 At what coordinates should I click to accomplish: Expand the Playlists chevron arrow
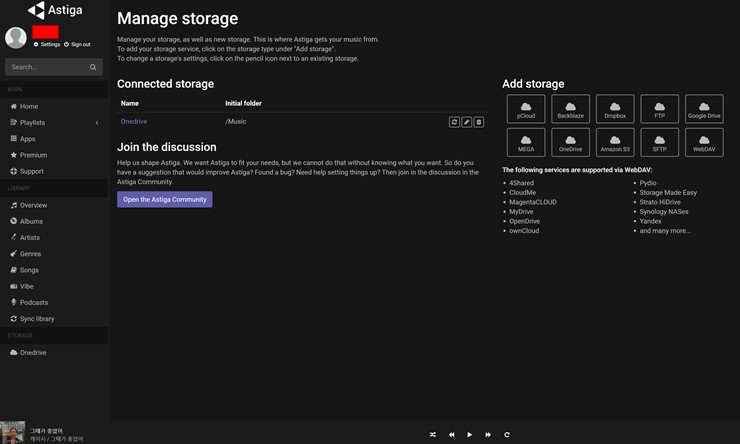pyautogui.click(x=97, y=123)
